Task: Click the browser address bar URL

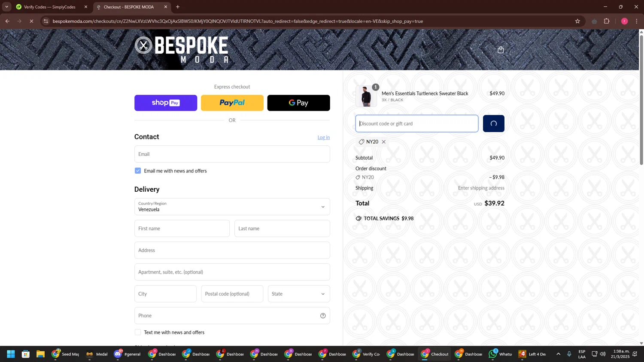Action: [x=237, y=21]
